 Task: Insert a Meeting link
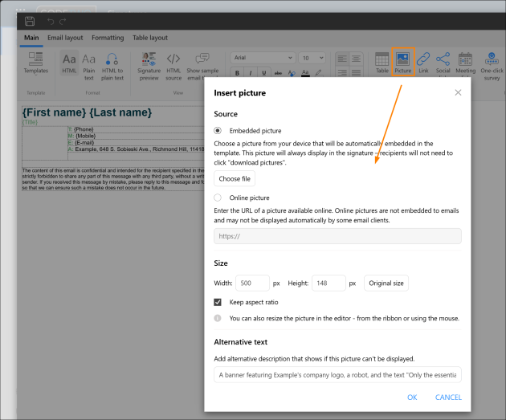(465, 63)
